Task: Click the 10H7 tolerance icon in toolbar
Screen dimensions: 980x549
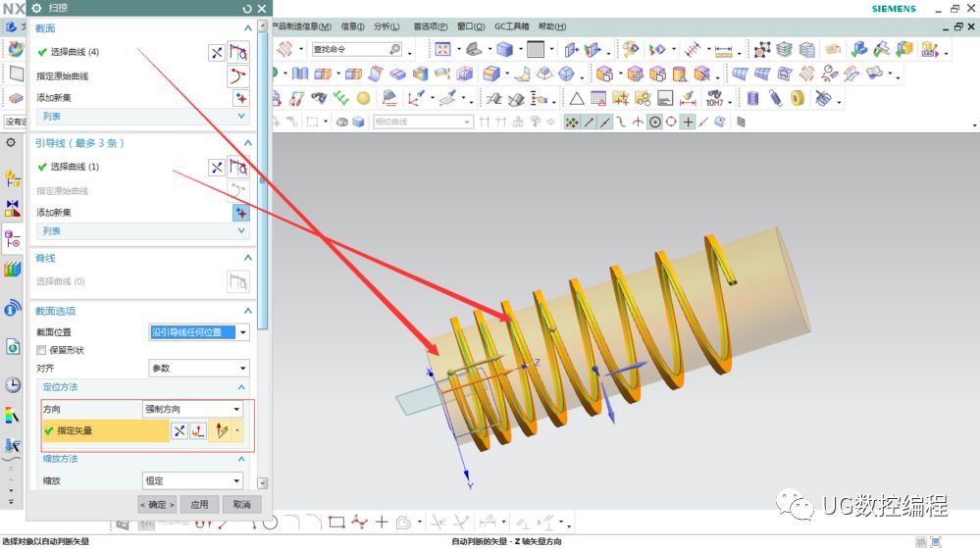Action: pos(715,98)
